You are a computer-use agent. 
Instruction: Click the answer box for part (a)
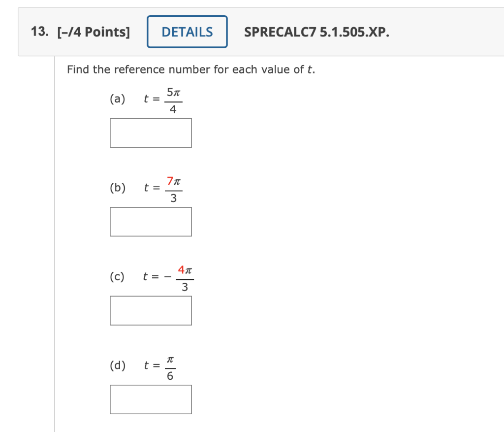coord(151,133)
